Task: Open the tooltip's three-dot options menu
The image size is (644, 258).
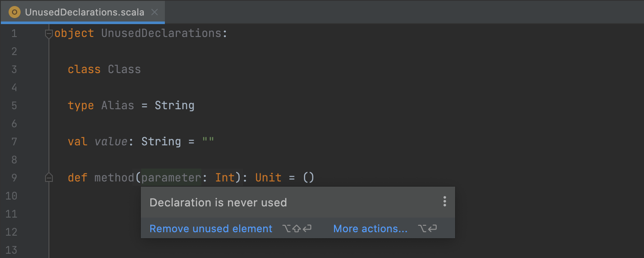Action: tap(445, 202)
